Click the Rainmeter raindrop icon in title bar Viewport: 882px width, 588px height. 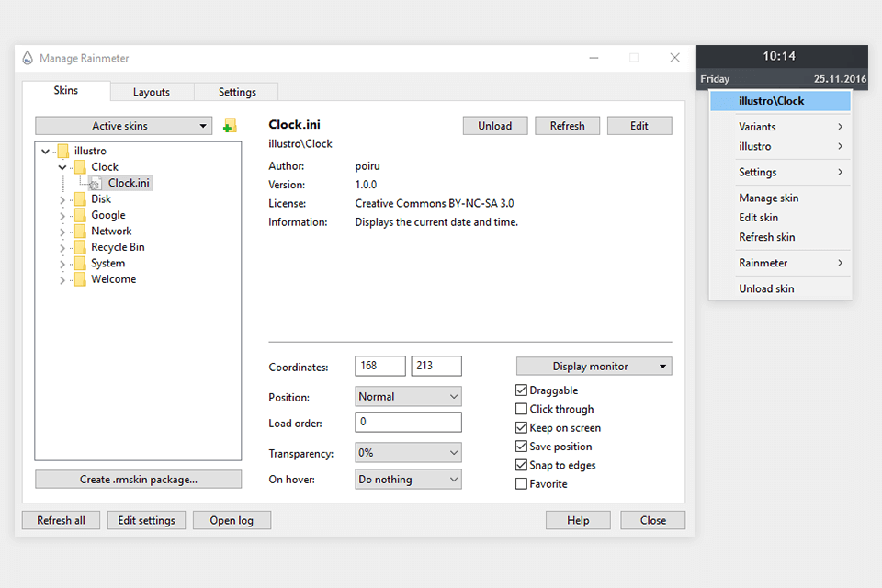(x=27, y=58)
